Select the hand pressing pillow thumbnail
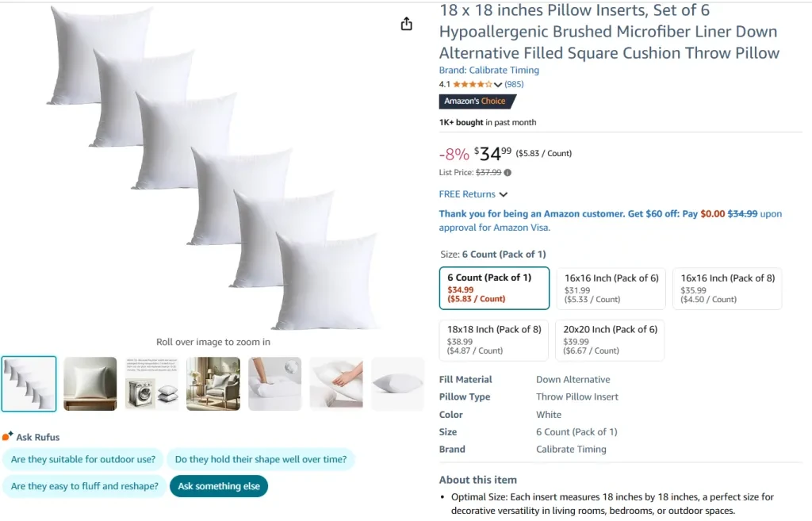 [x=336, y=384]
